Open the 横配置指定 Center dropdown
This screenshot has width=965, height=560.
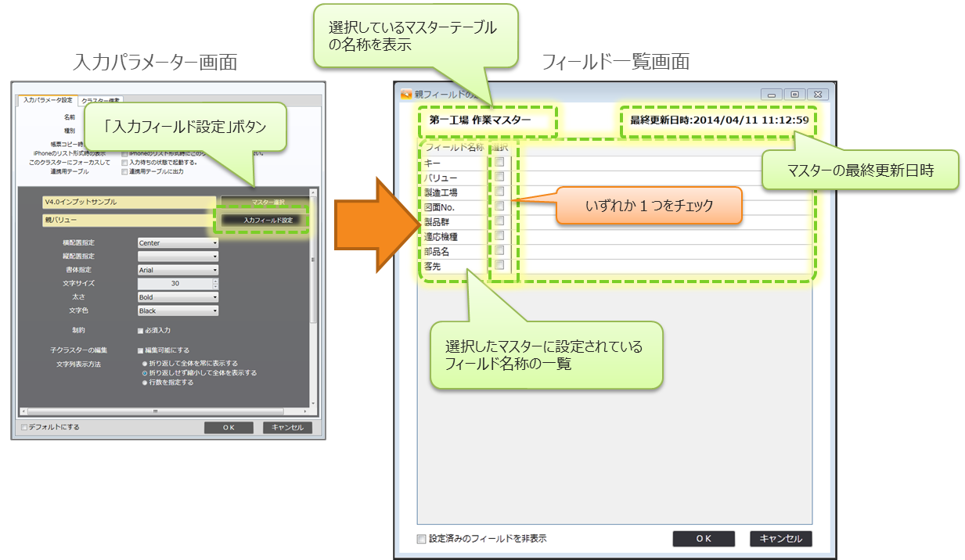click(x=178, y=242)
